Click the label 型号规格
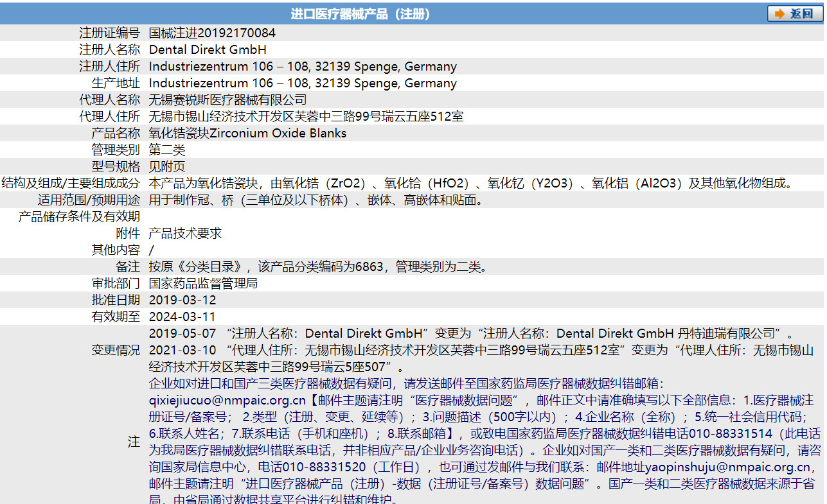This screenshot has width=827, height=504. point(116,166)
